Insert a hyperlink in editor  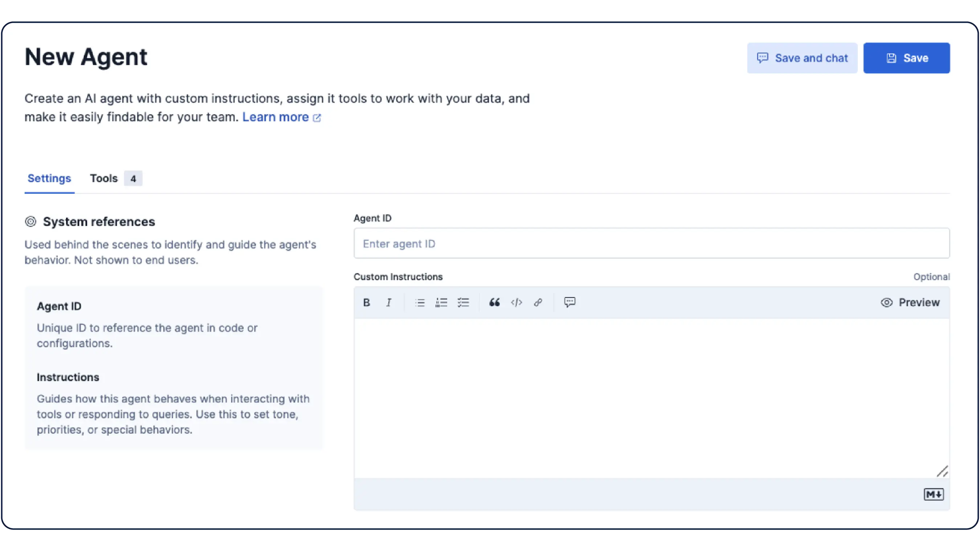[x=538, y=303]
